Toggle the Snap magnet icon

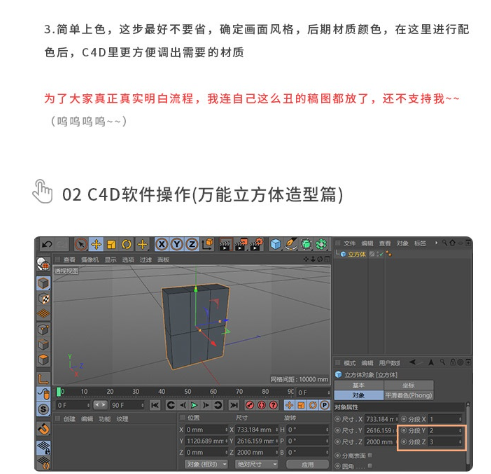pos(44,428)
